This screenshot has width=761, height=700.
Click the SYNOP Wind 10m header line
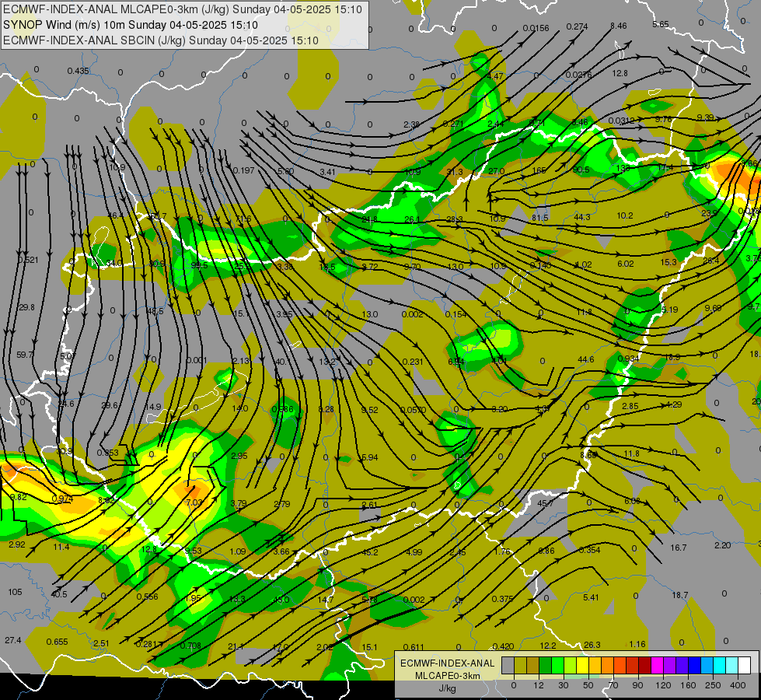tap(131, 25)
